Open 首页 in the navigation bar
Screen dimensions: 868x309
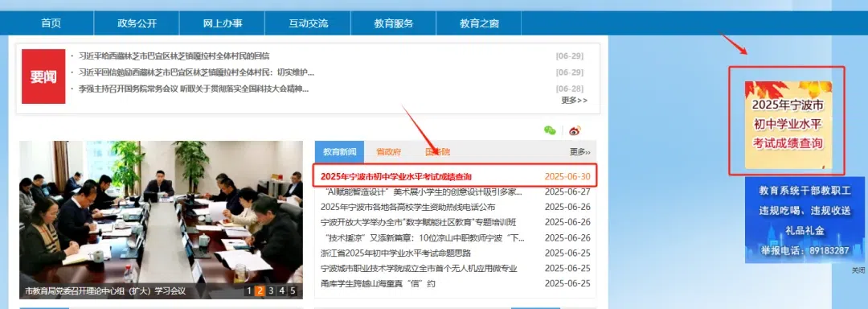(x=51, y=23)
